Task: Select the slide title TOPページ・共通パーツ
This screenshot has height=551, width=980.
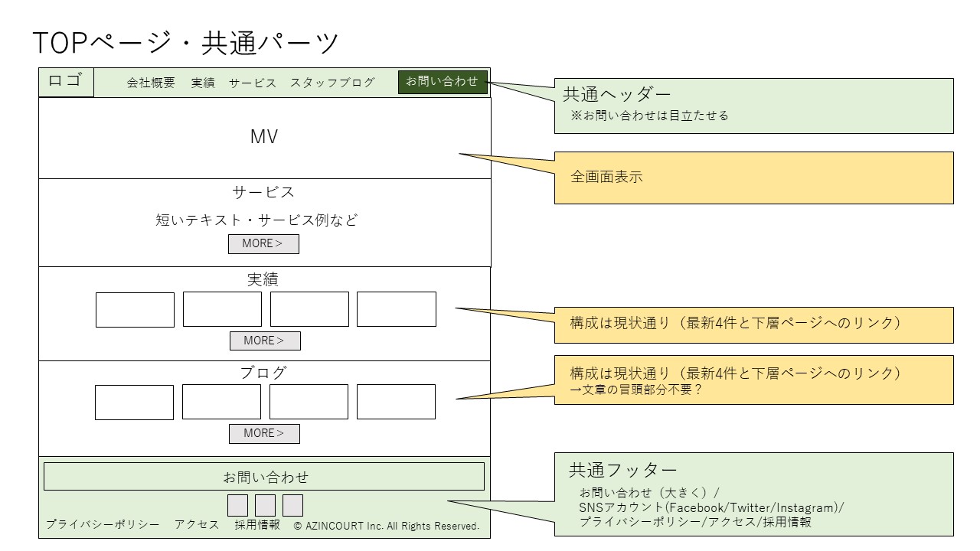Action: click(185, 43)
